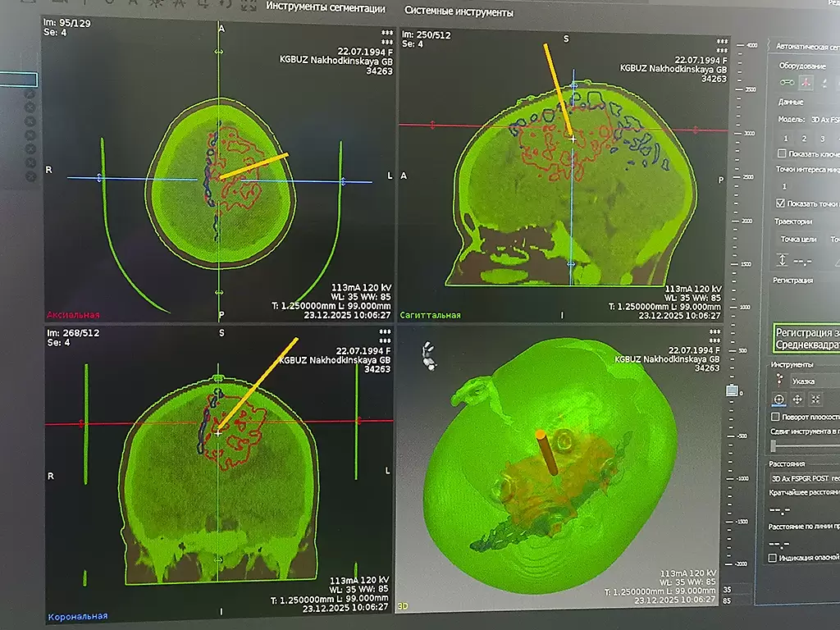Open the Инструменты сегментации tab

click(325, 9)
